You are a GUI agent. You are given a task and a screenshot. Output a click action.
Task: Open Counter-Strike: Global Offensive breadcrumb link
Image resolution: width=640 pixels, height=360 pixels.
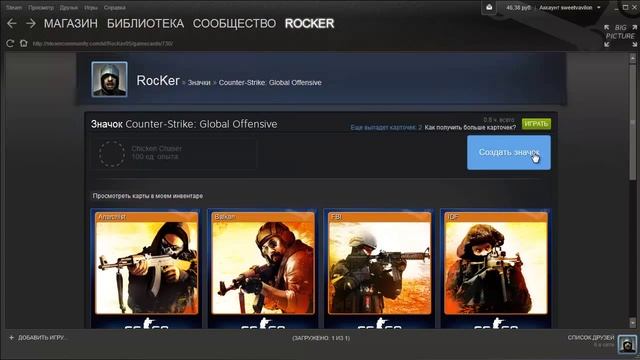pos(270,82)
